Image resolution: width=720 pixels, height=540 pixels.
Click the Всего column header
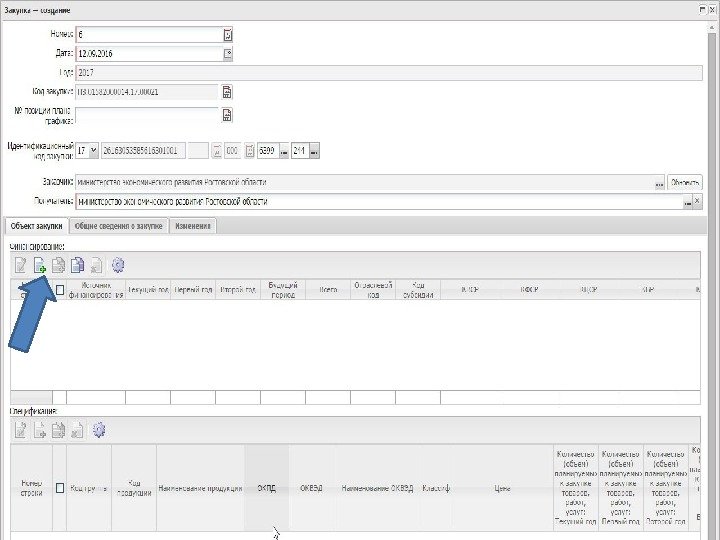(x=328, y=290)
